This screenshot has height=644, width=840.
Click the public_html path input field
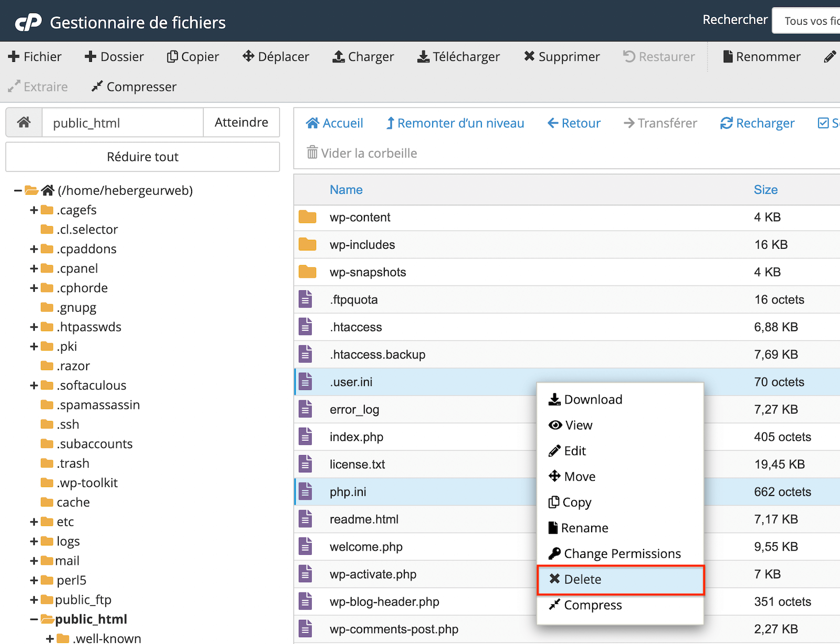122,123
